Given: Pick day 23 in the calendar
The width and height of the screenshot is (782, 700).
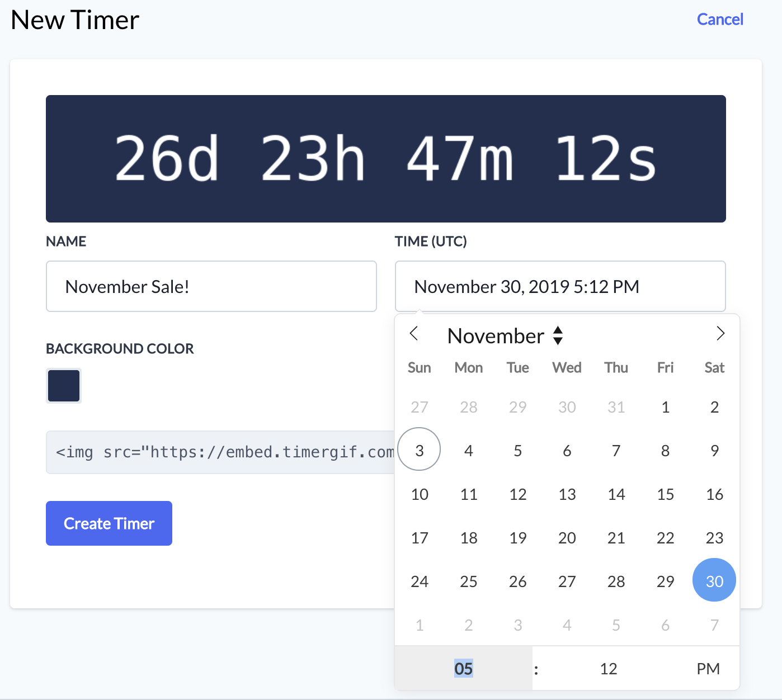Looking at the screenshot, I should click(714, 537).
